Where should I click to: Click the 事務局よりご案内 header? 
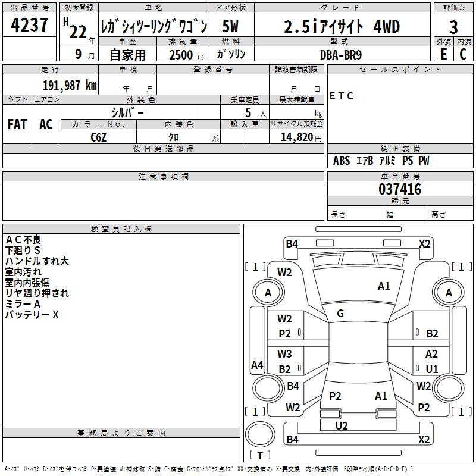pos(121,433)
